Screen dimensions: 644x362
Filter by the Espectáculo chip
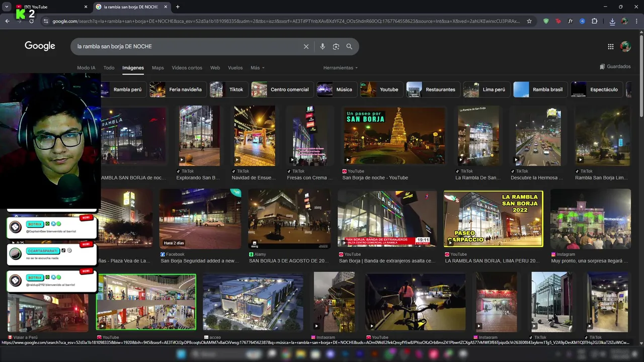[597, 89]
